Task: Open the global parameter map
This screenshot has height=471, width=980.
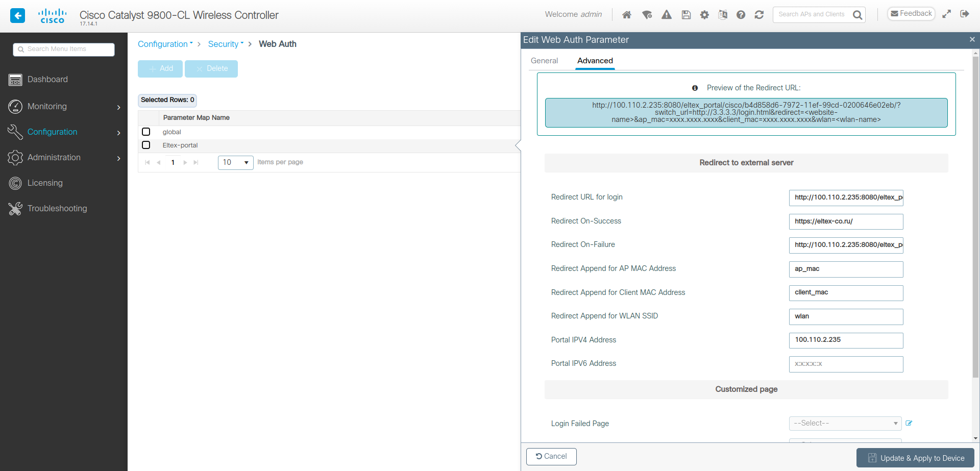Action: 172,132
